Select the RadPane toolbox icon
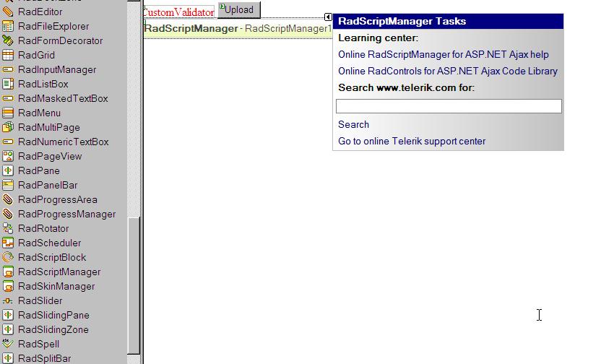 point(8,170)
